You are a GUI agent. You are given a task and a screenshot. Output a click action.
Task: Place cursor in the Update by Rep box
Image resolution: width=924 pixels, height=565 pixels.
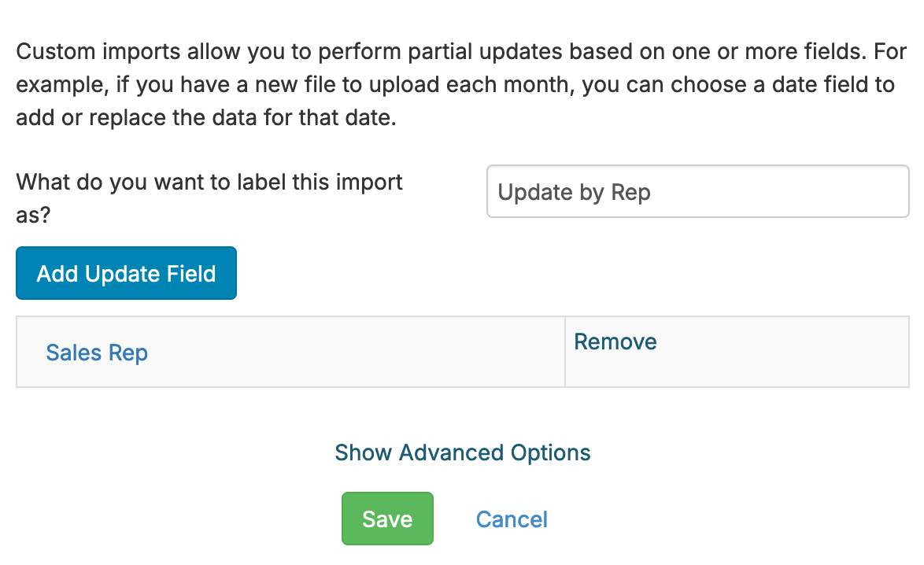pyautogui.click(x=697, y=191)
